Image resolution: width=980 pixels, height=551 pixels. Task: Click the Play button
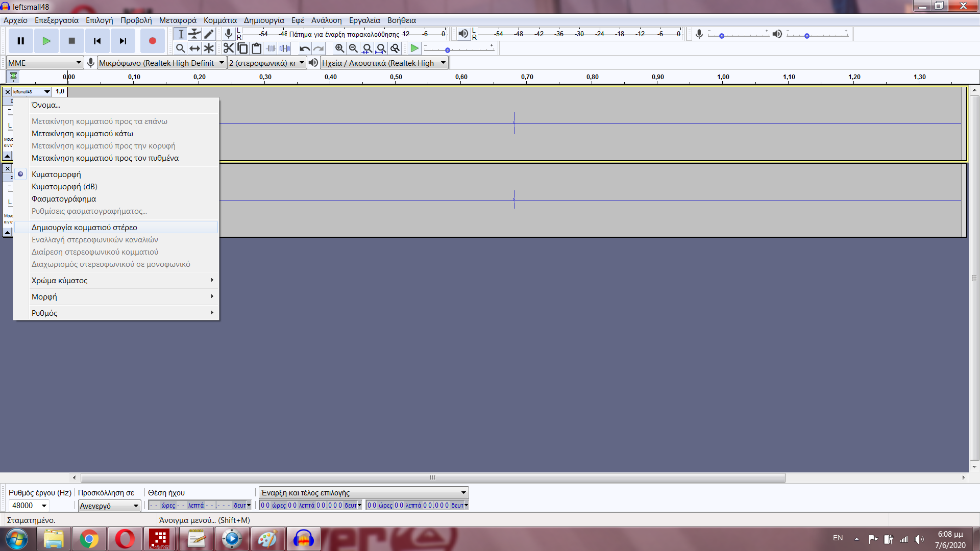point(46,41)
